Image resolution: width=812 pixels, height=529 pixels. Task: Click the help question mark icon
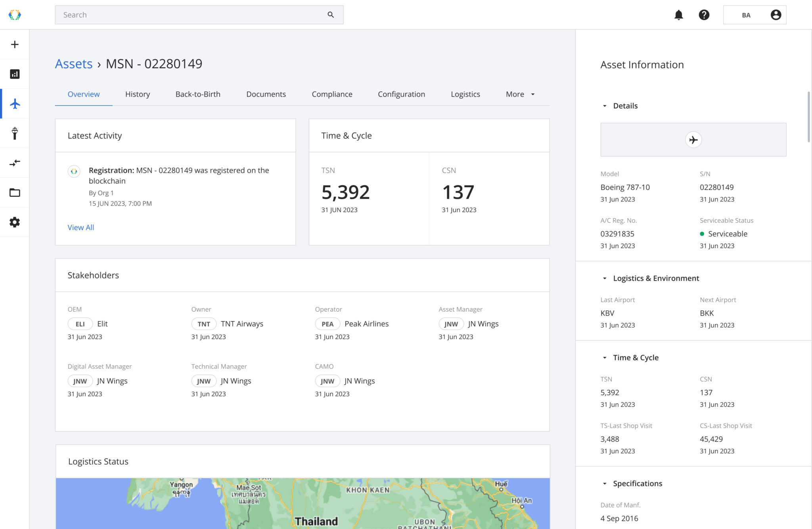pyautogui.click(x=704, y=15)
